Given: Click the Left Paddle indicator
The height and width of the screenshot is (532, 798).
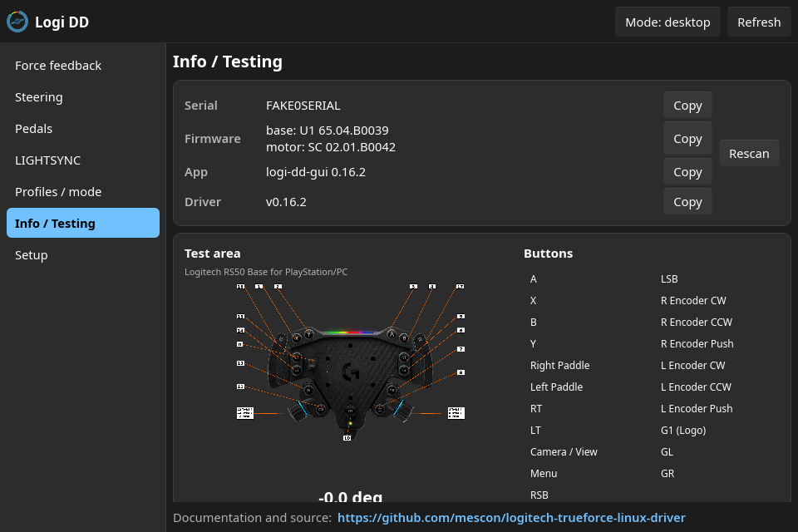Looking at the screenshot, I should tap(556, 387).
